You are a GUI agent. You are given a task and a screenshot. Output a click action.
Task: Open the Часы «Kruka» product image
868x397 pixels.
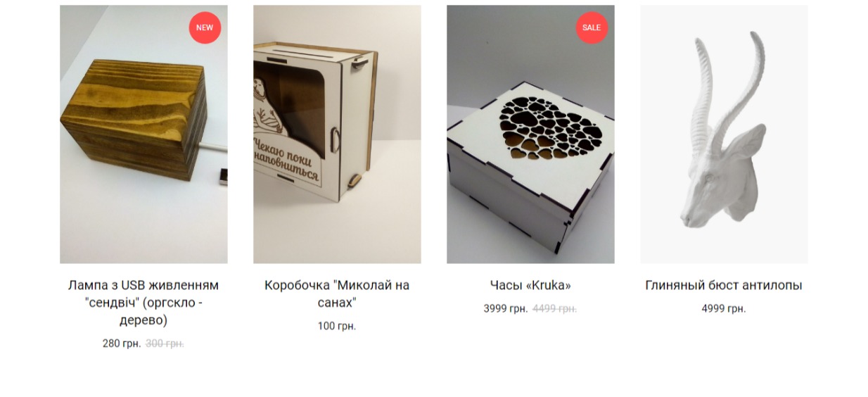(x=530, y=134)
